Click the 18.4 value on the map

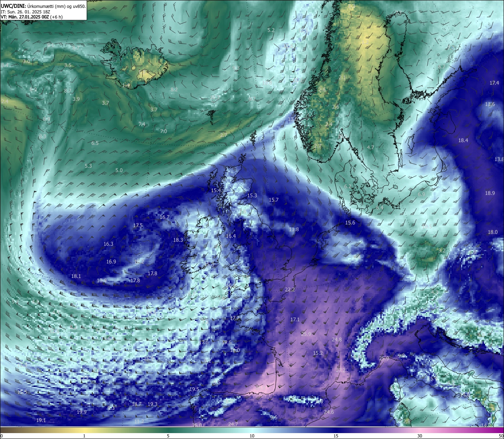click(x=463, y=140)
